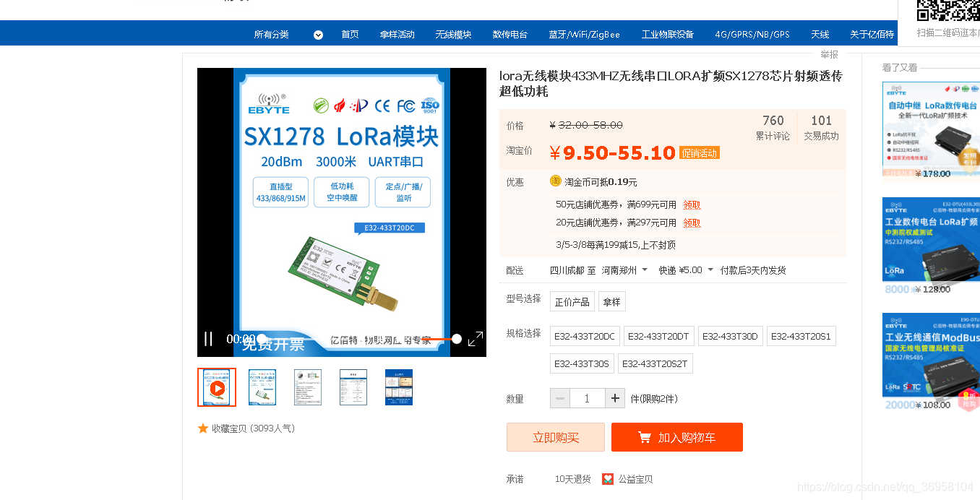
Task: Click the quantity input field
Action: 588,399
